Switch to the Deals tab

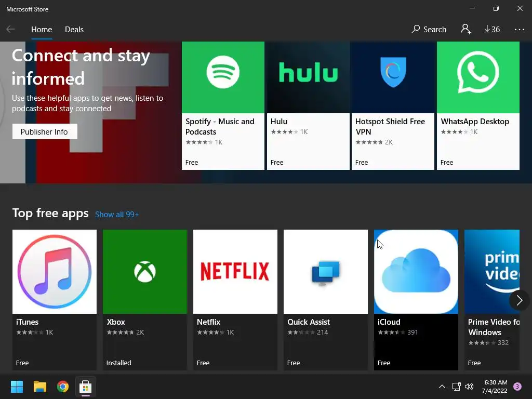(x=74, y=30)
